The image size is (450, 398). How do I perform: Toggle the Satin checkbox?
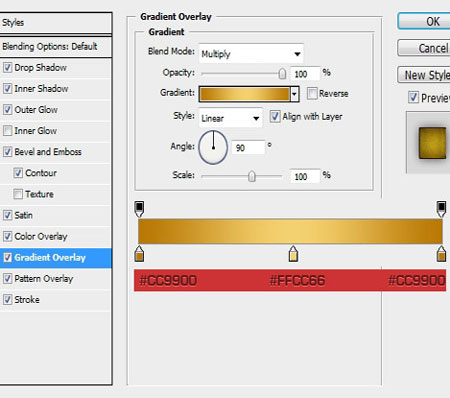click(7, 215)
